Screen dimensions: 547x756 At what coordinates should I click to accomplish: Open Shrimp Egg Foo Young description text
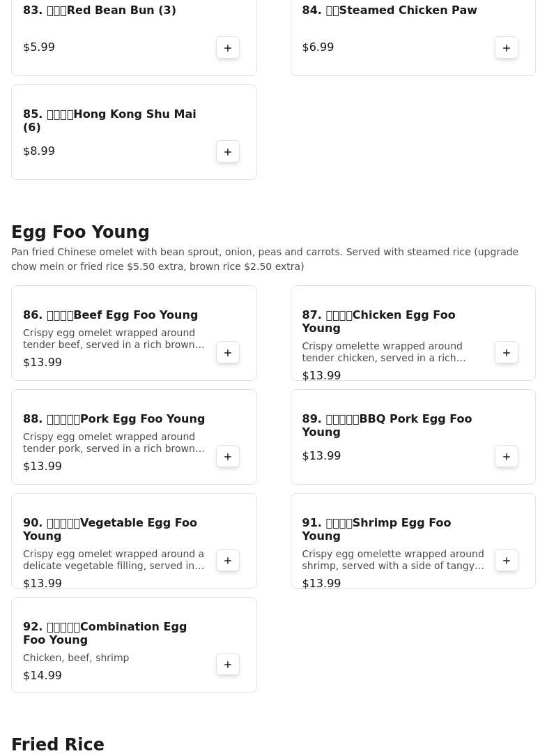(x=392, y=560)
